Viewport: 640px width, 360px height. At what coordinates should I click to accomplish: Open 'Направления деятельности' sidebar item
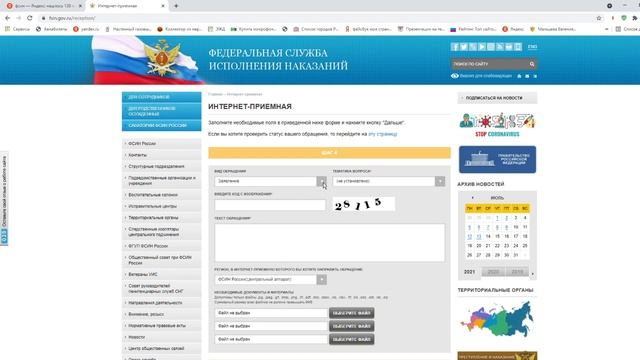click(x=162, y=303)
